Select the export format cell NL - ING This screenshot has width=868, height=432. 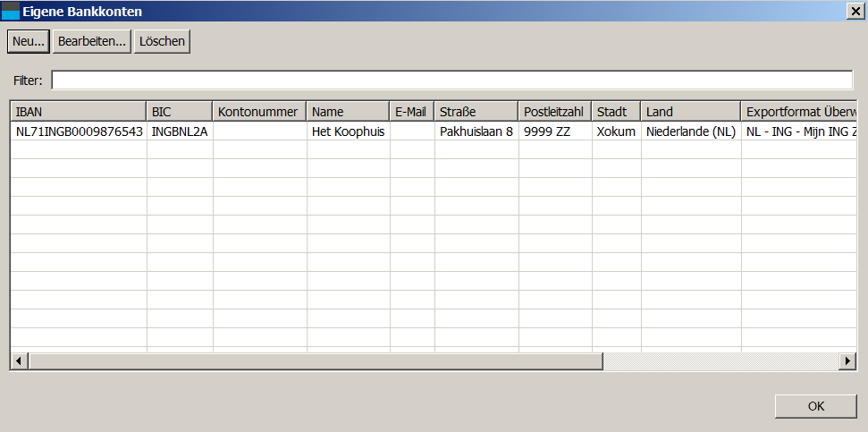799,131
